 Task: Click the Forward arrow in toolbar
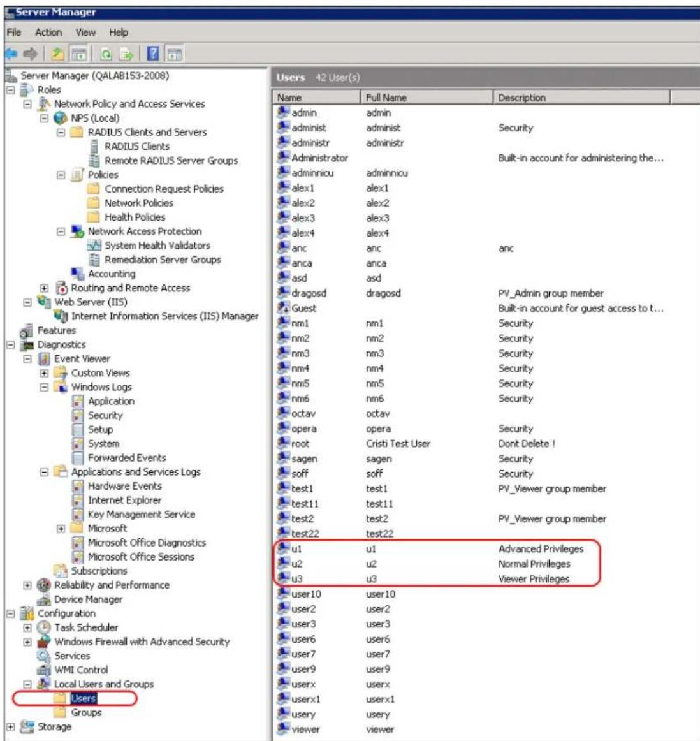[30, 54]
